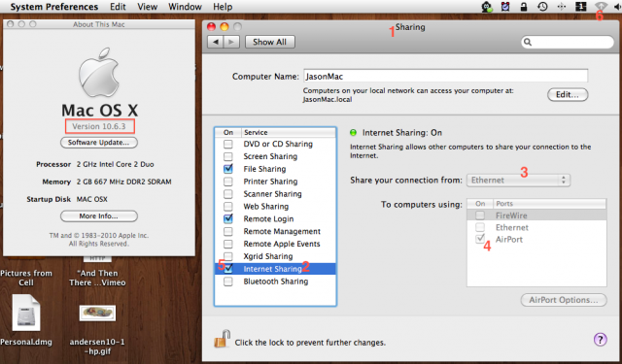Click the lock to prevent further changes

click(223, 339)
